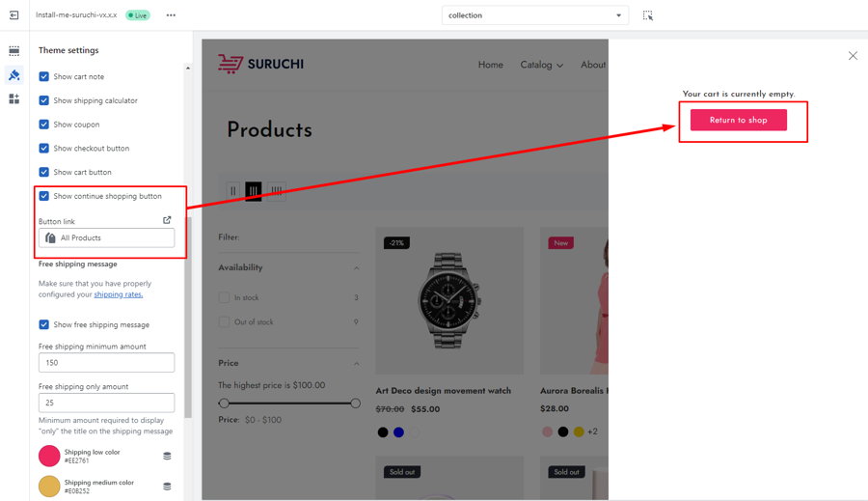Open the App embeds icon in sidebar
The width and height of the screenshot is (868, 501).
tap(14, 98)
